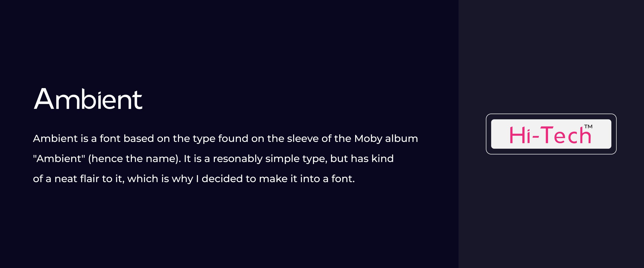Screen dimensions: 644x268
Task: Click the last line of description text
Action: tap(194, 179)
